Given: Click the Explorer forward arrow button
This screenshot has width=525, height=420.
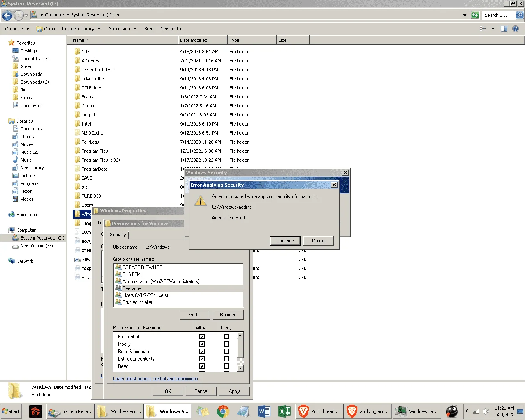Looking at the screenshot, I should pyautogui.click(x=18, y=16).
